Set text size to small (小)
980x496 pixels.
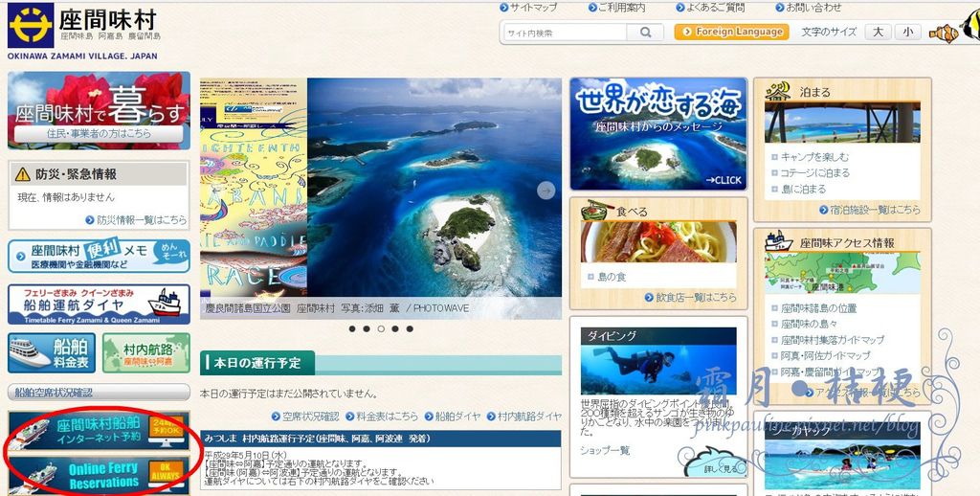pyautogui.click(x=907, y=32)
